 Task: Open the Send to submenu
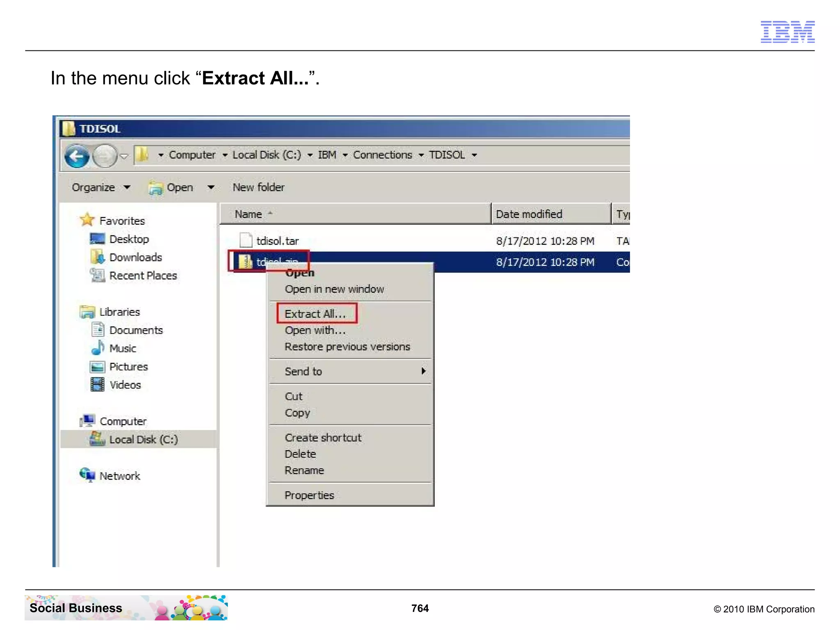pos(350,372)
